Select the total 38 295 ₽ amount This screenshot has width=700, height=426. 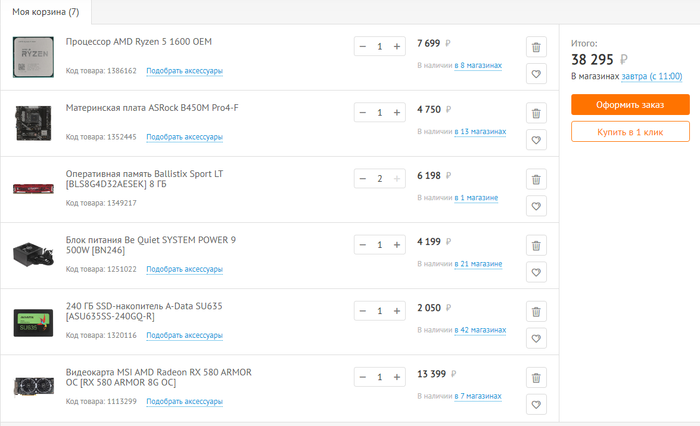tap(599, 59)
